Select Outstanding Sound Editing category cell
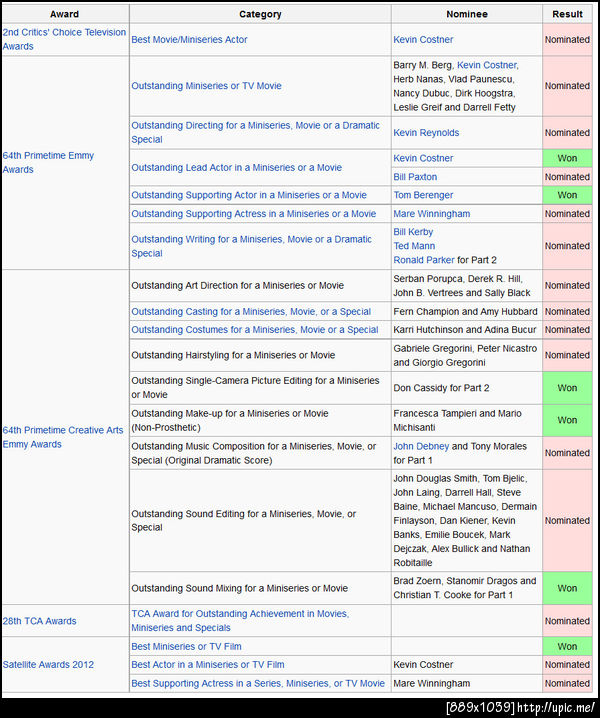 [x=260, y=521]
